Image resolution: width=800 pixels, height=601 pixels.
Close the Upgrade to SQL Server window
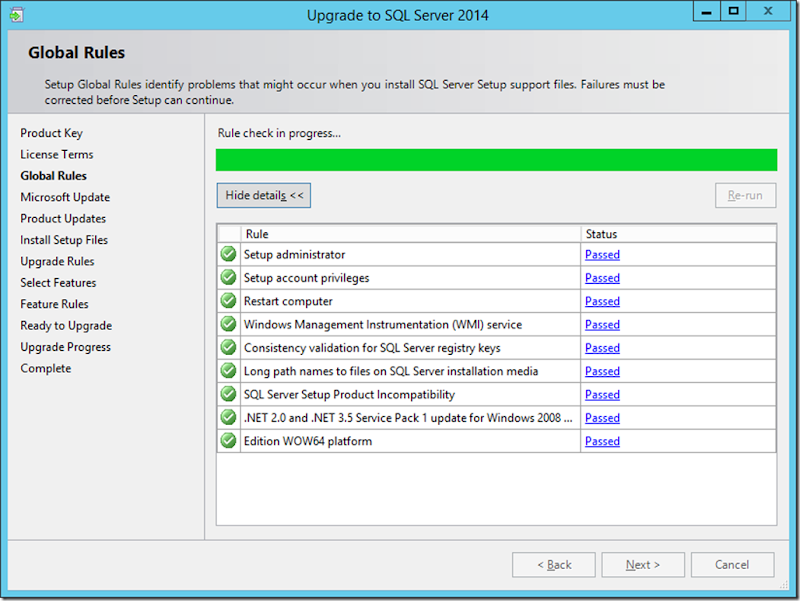click(x=768, y=11)
